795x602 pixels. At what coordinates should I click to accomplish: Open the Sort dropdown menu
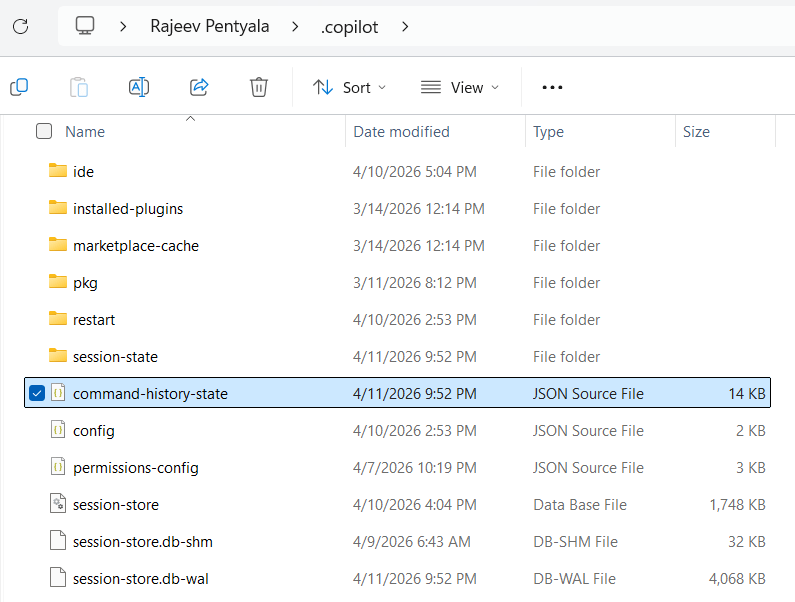tap(349, 87)
